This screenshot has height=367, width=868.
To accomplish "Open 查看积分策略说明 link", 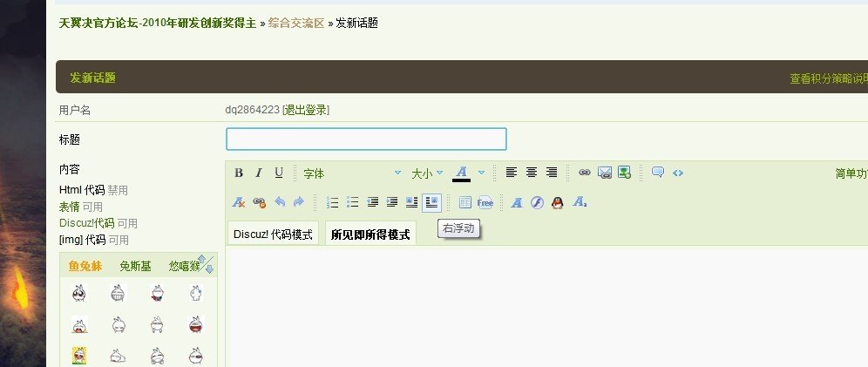I will click(829, 78).
